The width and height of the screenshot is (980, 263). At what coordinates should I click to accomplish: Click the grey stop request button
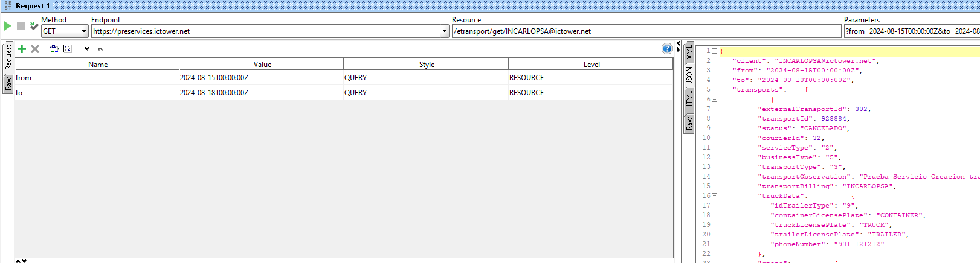click(21, 26)
